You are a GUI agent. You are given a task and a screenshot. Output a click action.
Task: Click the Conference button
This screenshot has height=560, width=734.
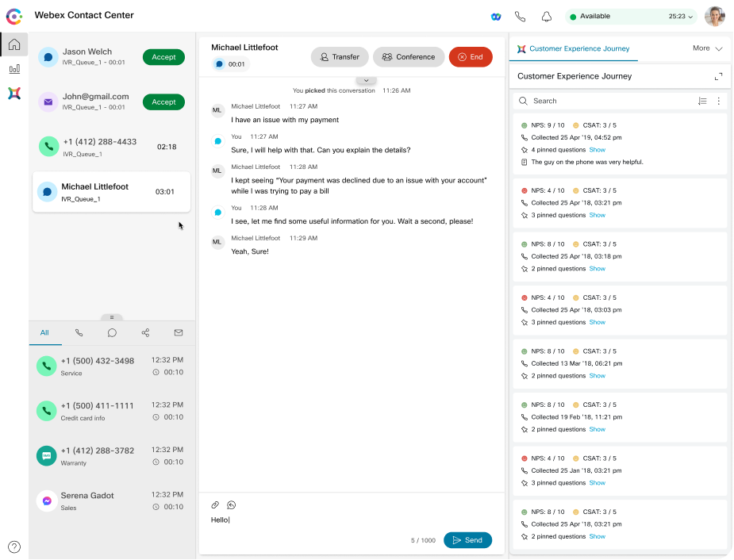pos(409,57)
